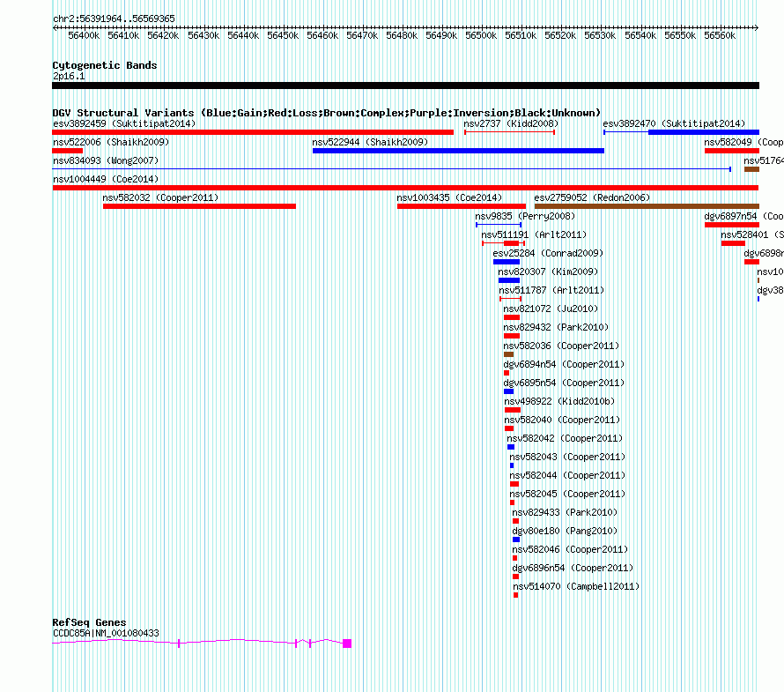Open the nsv582040 (Cooper2011) label
784x692 pixels.
(x=562, y=420)
